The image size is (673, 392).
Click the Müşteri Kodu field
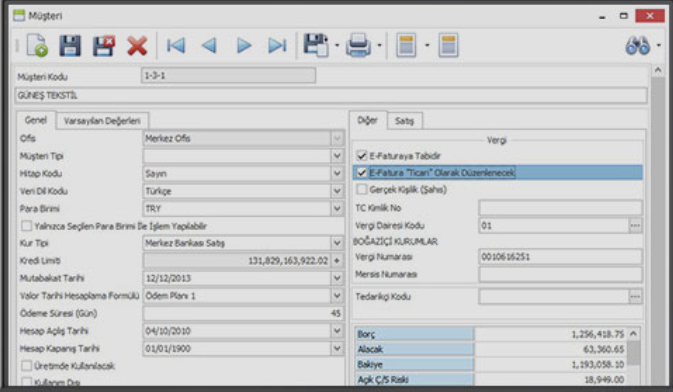228,76
